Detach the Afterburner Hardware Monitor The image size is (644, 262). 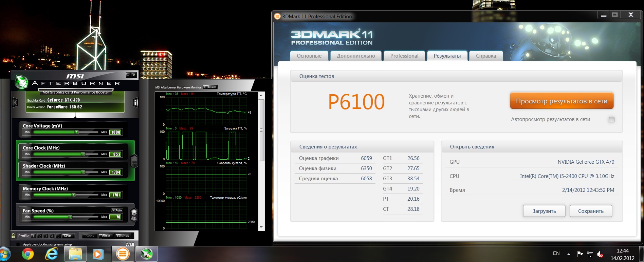[210, 87]
